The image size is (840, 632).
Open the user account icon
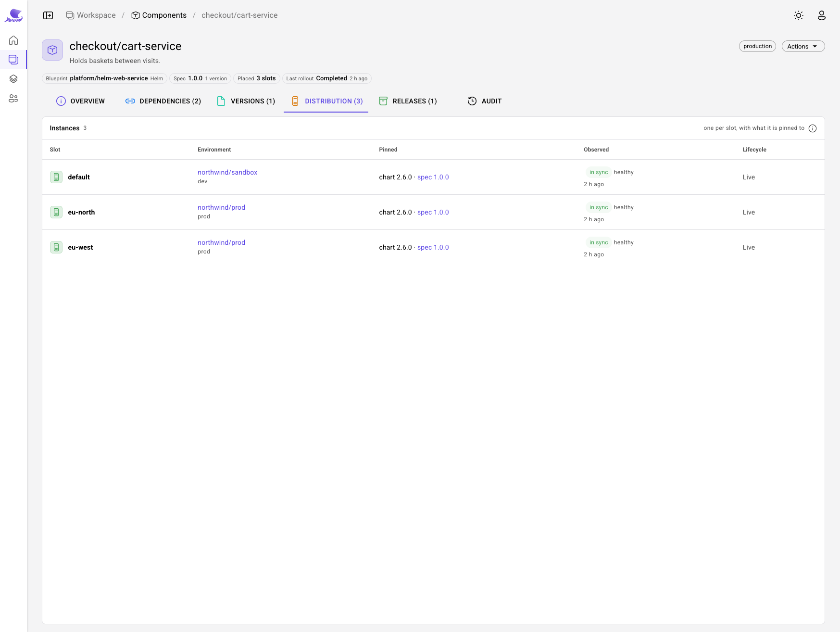[x=822, y=15]
